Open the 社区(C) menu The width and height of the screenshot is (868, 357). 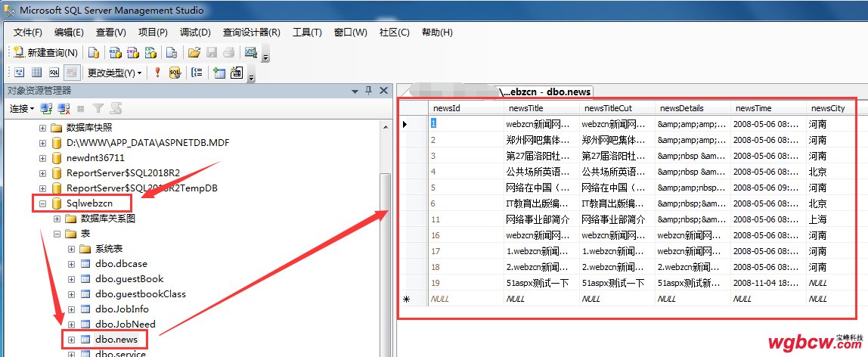coord(394,32)
